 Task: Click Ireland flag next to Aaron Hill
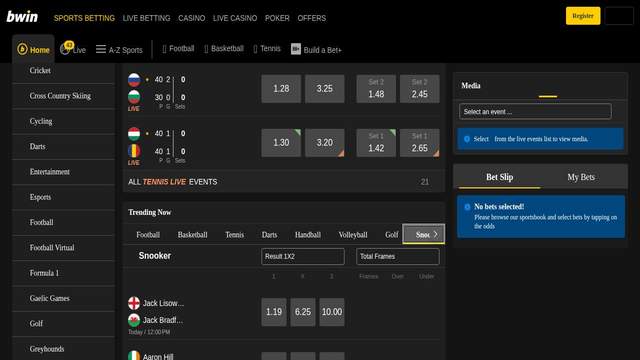(x=134, y=356)
